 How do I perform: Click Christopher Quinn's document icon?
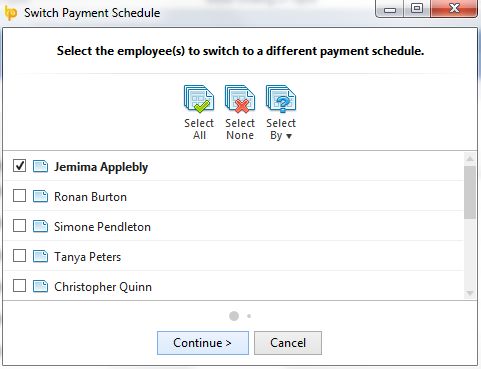click(x=40, y=286)
